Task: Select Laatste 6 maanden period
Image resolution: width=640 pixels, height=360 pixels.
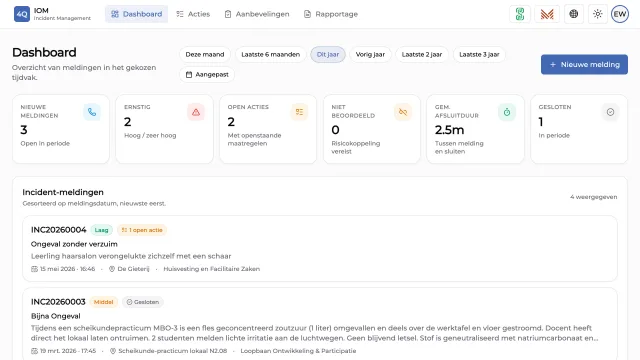Action: (x=270, y=54)
